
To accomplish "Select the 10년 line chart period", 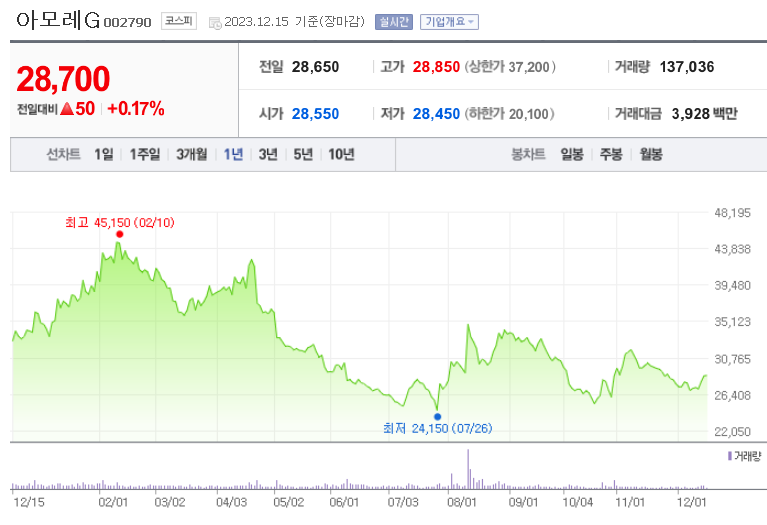I will point(341,155).
